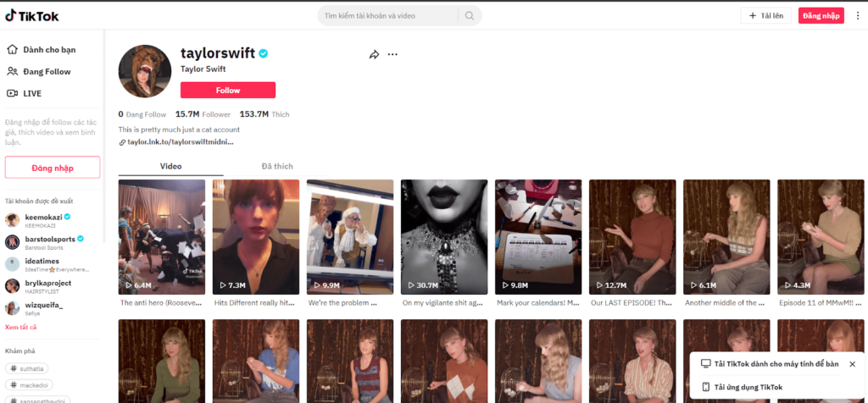Click the Tải lên upload button
Viewport: 868px width, 403px height.
pyautogui.click(x=765, y=15)
